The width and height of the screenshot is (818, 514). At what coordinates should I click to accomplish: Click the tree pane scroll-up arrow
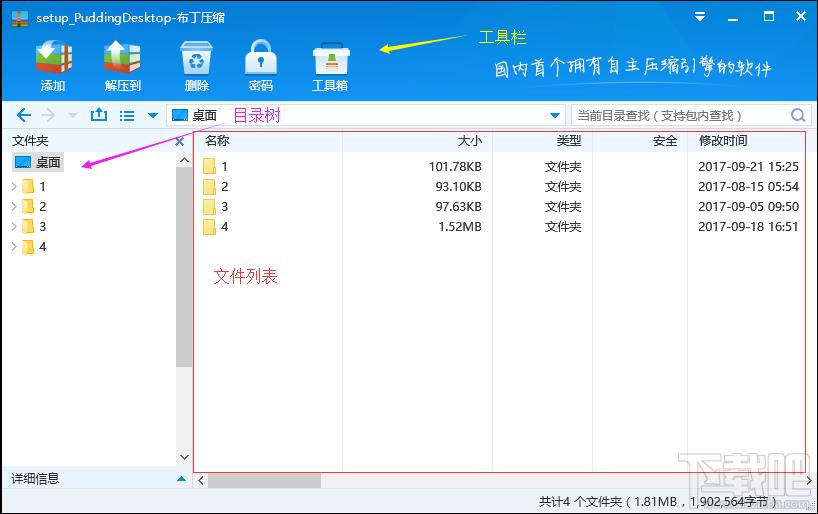tap(184, 160)
